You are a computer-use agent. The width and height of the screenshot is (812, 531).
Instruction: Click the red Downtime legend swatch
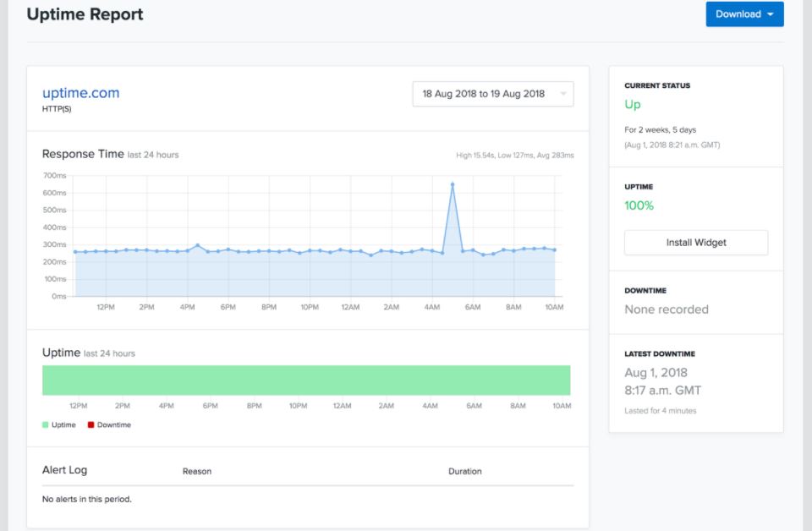tap(91, 425)
